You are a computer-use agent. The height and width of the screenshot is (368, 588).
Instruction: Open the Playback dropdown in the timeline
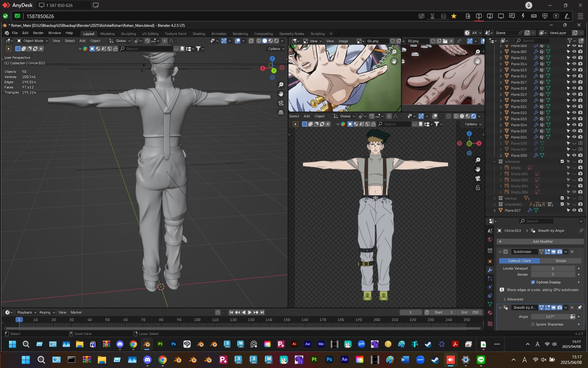point(26,312)
